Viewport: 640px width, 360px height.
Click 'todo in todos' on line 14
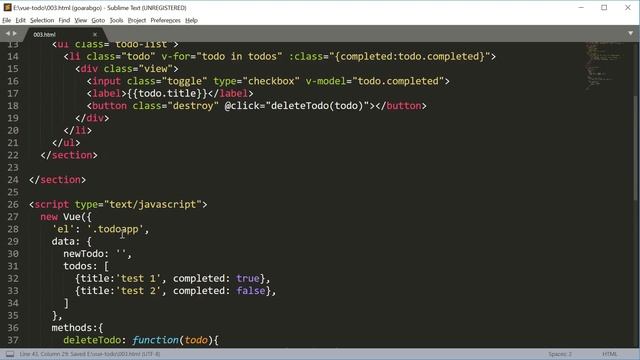click(x=239, y=56)
